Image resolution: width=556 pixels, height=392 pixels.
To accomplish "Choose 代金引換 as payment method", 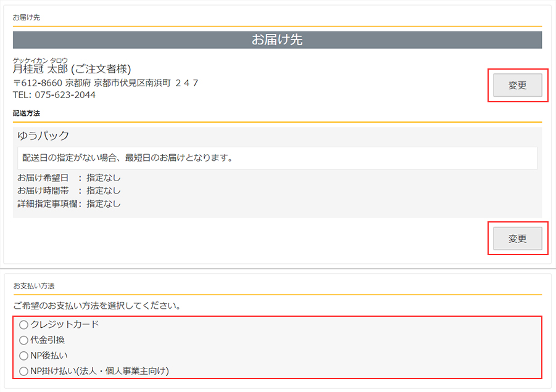I will pyautogui.click(x=24, y=340).
